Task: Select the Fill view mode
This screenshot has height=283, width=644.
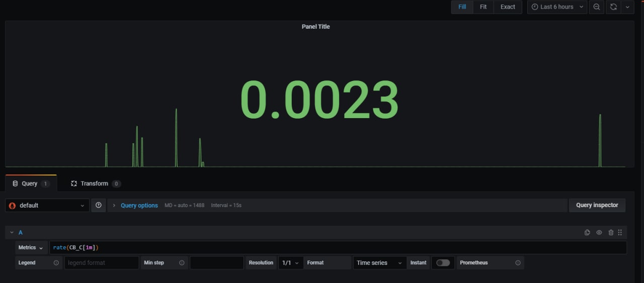Action: [x=462, y=7]
